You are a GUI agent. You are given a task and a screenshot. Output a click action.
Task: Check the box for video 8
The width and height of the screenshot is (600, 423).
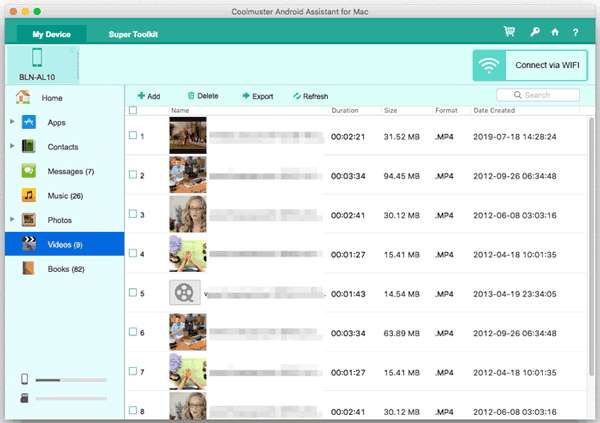pos(133,410)
